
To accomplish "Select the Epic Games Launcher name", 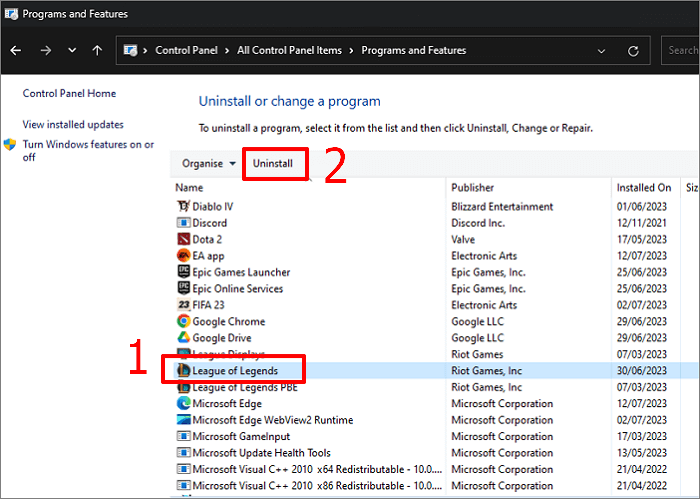I will point(241,272).
